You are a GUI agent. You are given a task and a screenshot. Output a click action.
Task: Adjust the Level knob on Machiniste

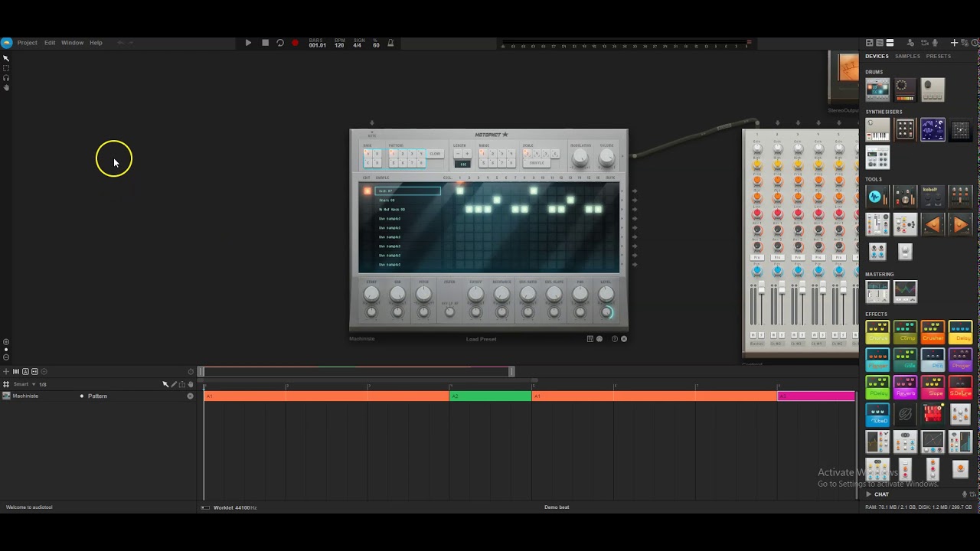[606, 294]
